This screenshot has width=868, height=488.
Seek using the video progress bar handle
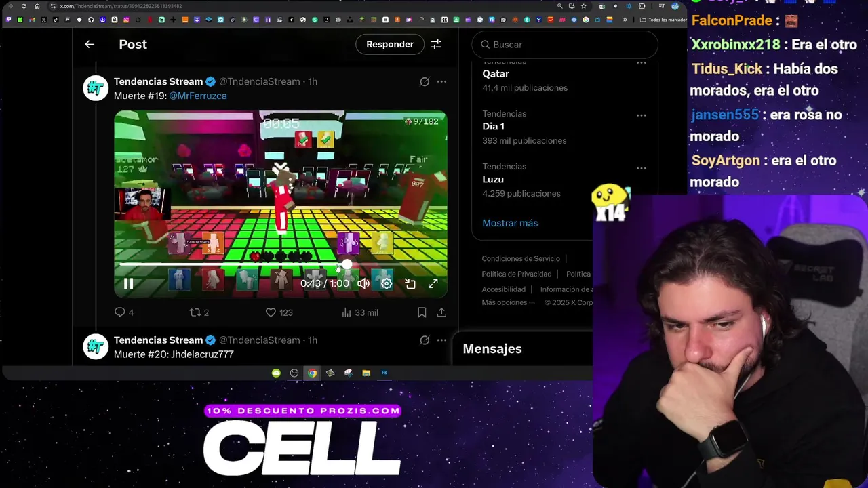click(x=347, y=264)
